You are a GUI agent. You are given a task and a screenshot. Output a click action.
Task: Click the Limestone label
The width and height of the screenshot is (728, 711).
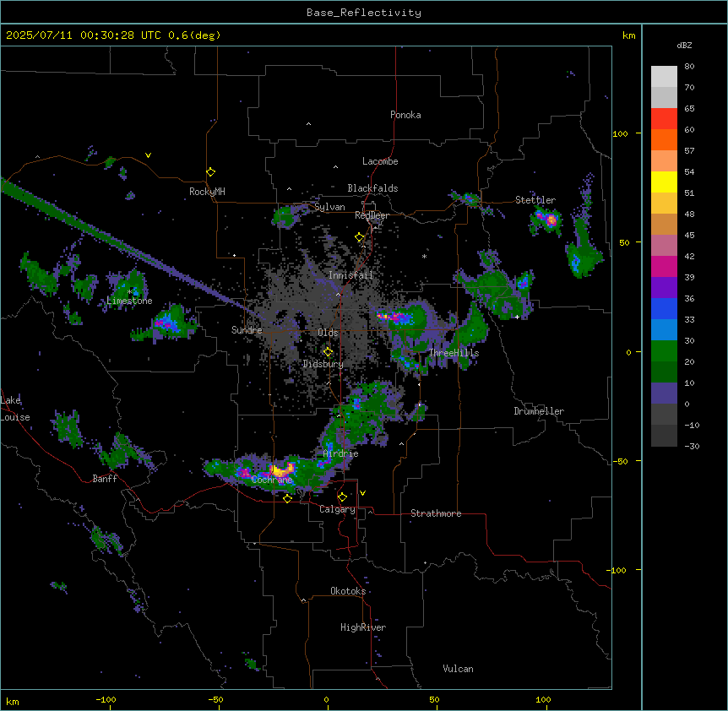click(129, 301)
